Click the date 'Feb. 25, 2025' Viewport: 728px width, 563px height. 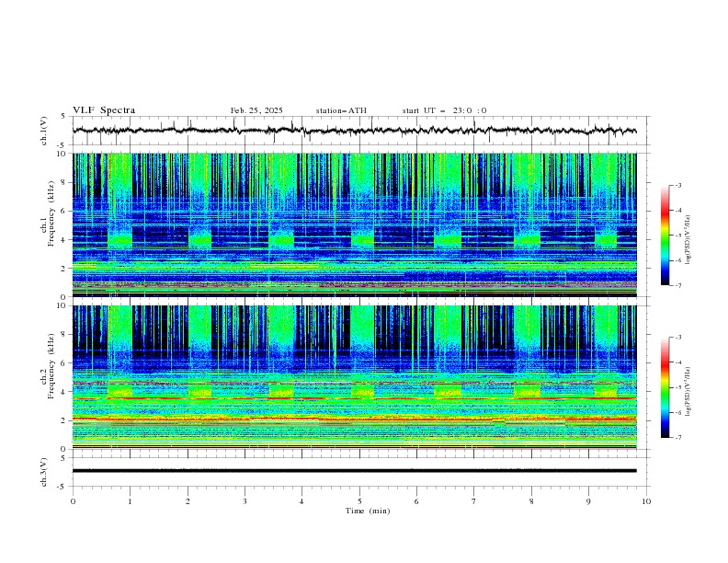(256, 110)
